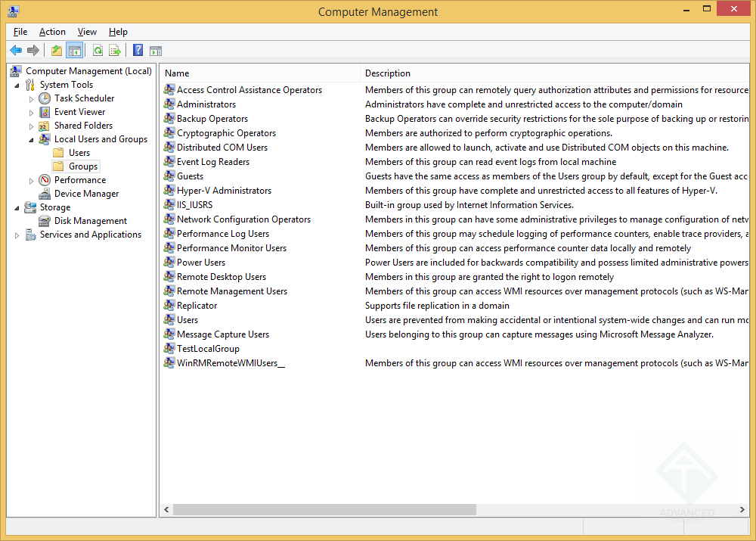Viewport: 756px width, 541px height.
Task: Click the Back arrow toolbar icon
Action: tap(16, 51)
